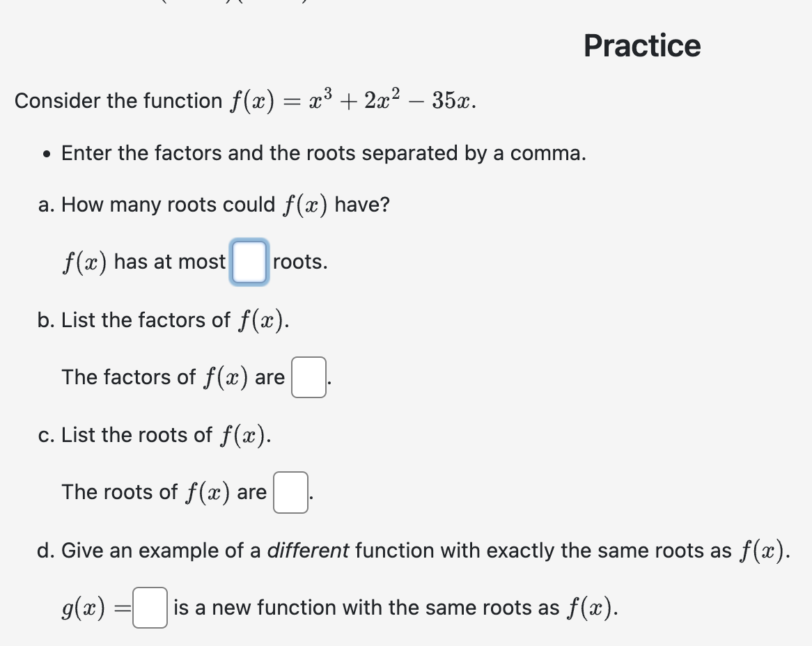812x646 pixels.
Task: Click the 'g(x) =' label
Action: [97, 608]
